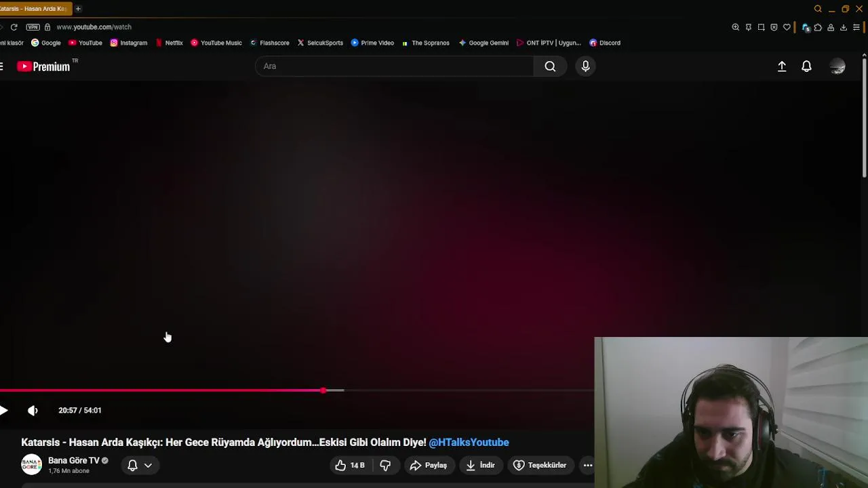Start voice search with microphone icon
Screen dimensions: 868x488
tap(586, 66)
